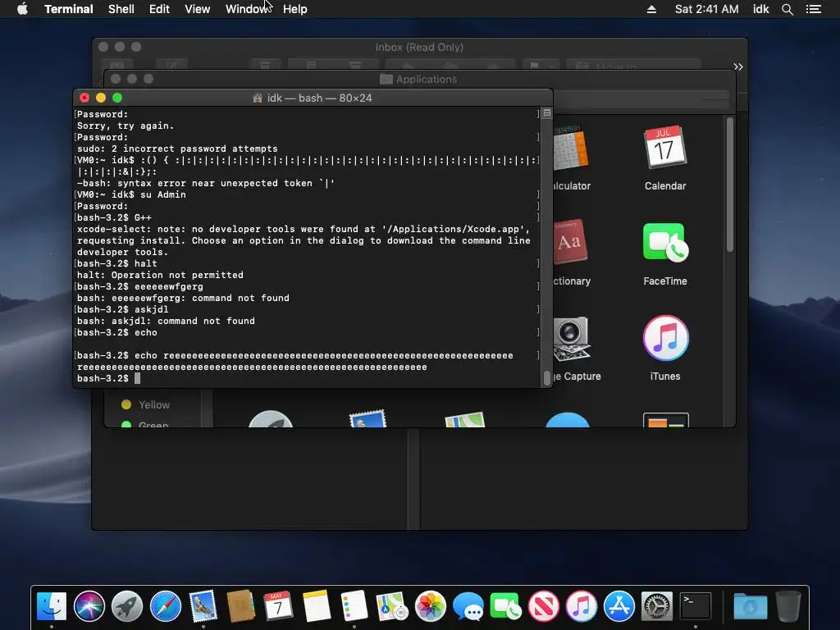Viewport: 840px width, 630px height.
Task: Open Mail stamp icon in Dock
Action: click(x=203, y=606)
